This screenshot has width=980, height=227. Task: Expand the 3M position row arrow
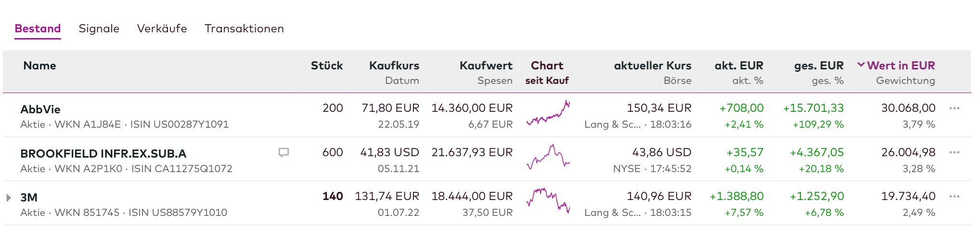(x=9, y=198)
